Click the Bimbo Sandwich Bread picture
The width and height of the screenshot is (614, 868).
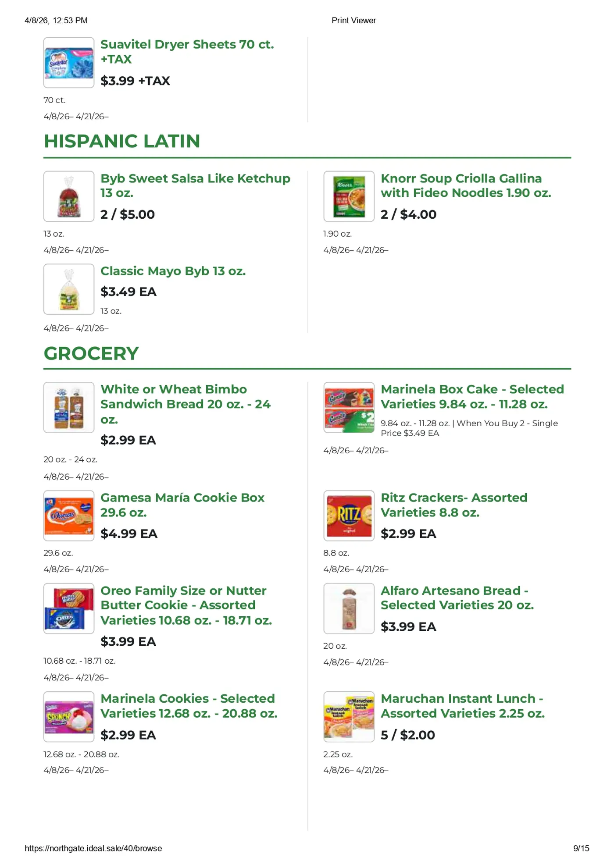(69, 407)
